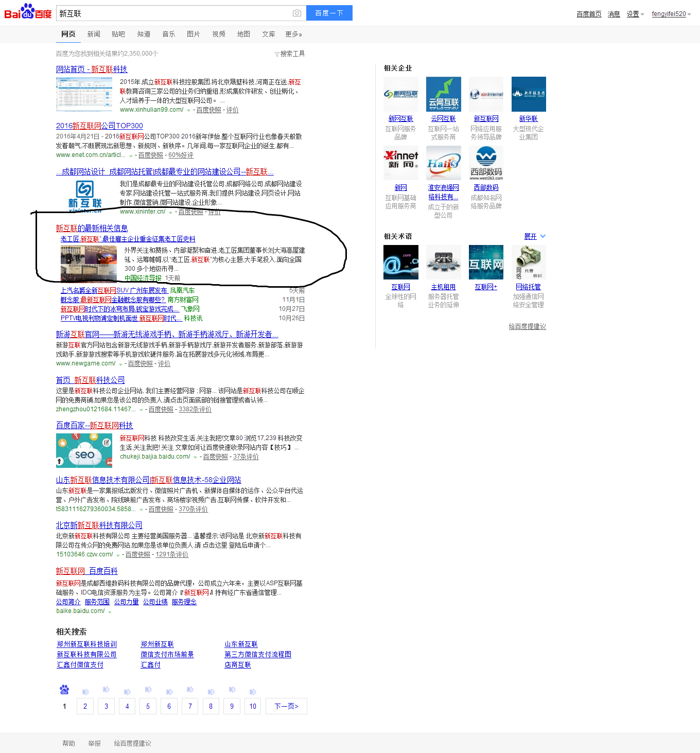The width and height of the screenshot is (700, 753).
Task: Go to results page 5
Action: [148, 706]
